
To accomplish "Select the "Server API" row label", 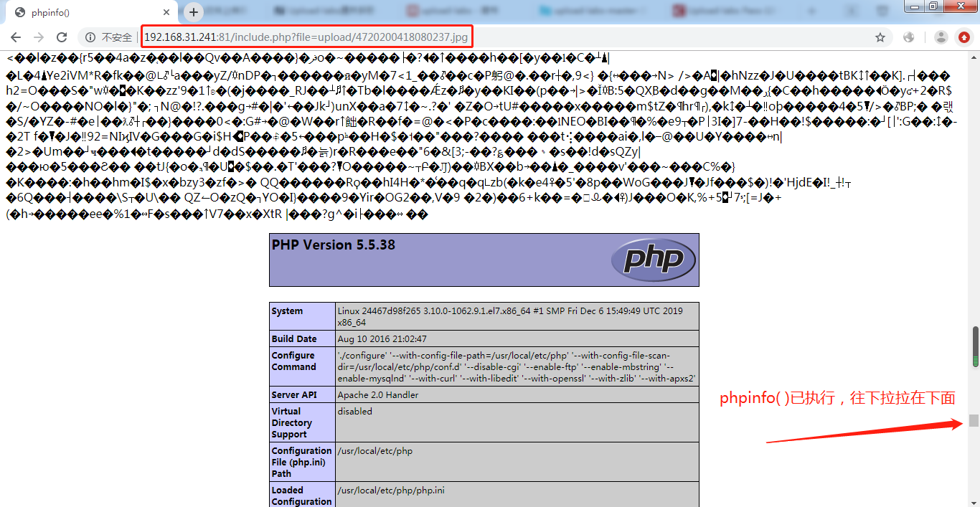I will coord(295,394).
